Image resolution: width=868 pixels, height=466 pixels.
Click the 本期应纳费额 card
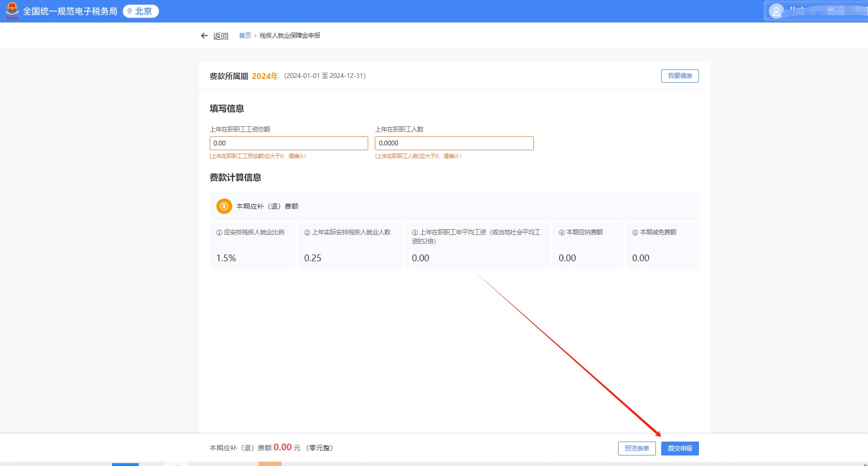587,246
